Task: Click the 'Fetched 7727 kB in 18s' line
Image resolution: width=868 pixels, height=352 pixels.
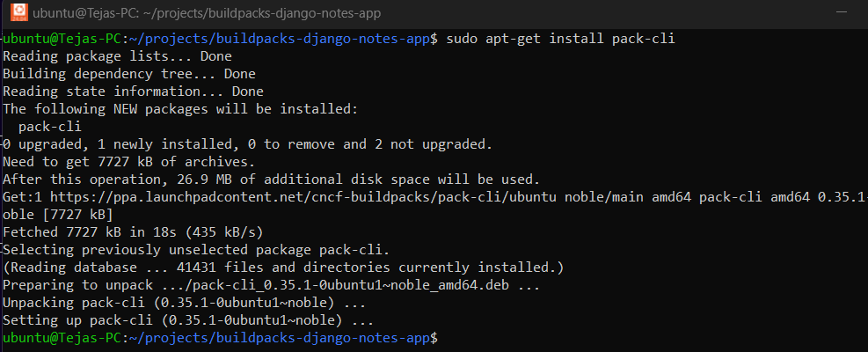Action: (x=133, y=232)
